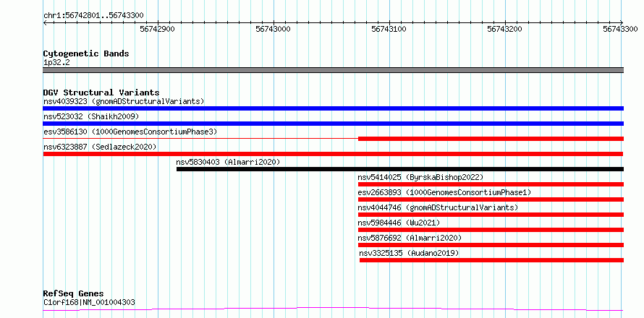Click nsv5414025 (ByrskaBishop2022) label
Image resolution: width=644 pixels, height=318 pixels.
click(420, 177)
